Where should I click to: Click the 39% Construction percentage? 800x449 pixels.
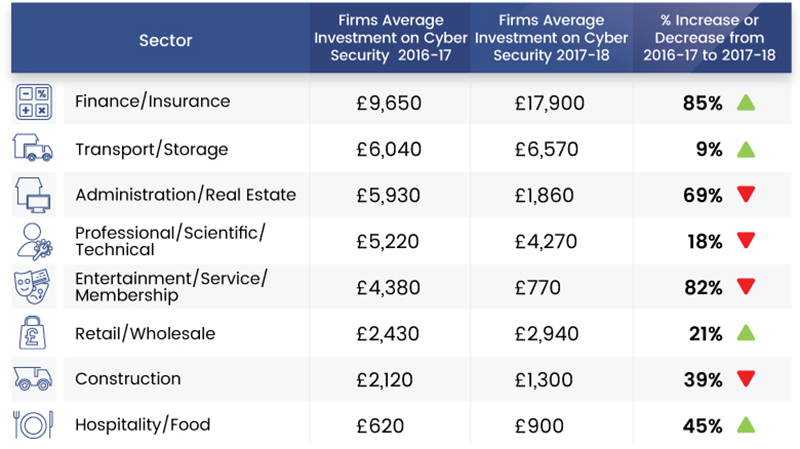703,380
